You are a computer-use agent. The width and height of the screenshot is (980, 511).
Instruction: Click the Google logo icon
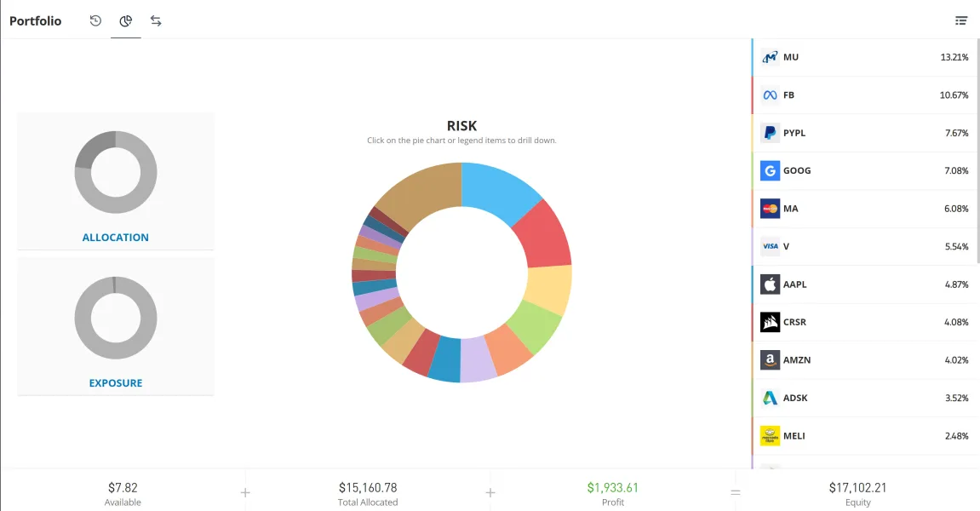[x=770, y=170]
